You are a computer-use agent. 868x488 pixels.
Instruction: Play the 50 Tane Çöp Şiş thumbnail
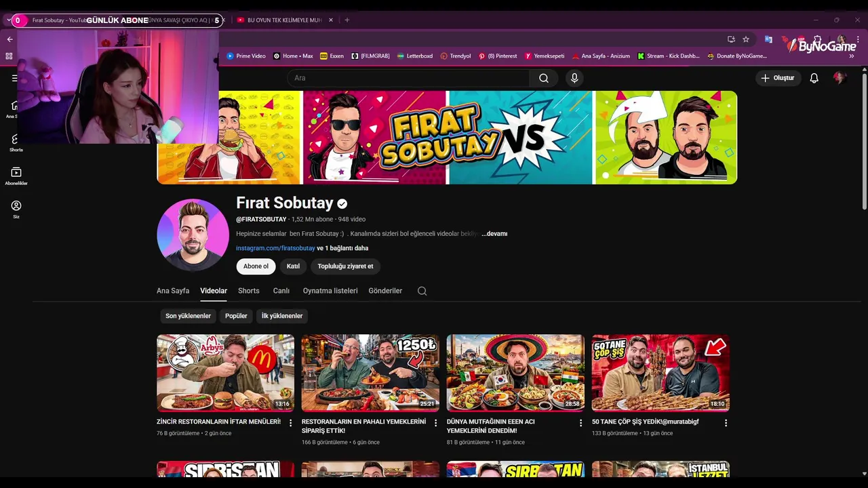tap(660, 373)
